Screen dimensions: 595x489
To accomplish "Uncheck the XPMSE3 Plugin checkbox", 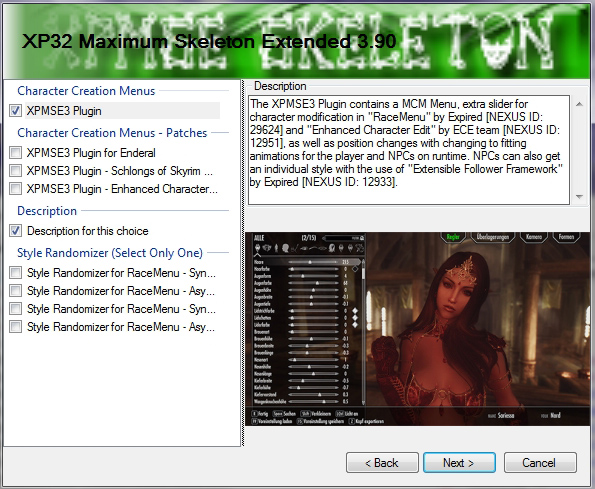I will click(15, 111).
